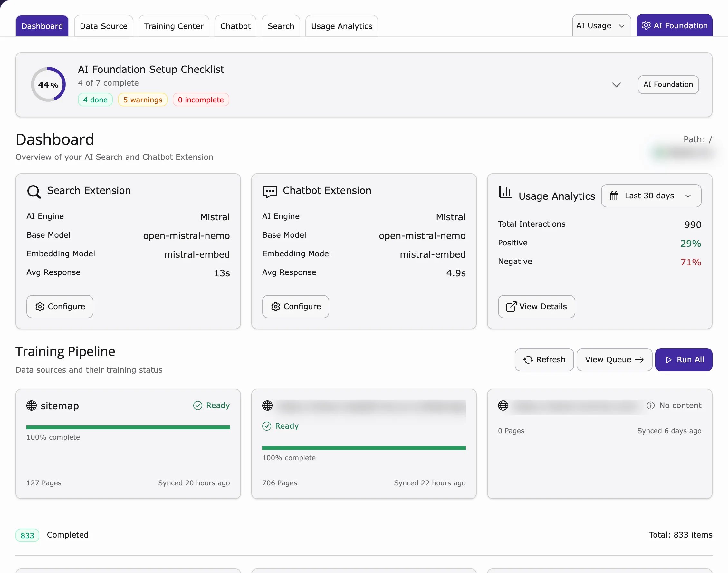Click the 0 incomplete badge
Screen dimensions: 728x573
201,100
